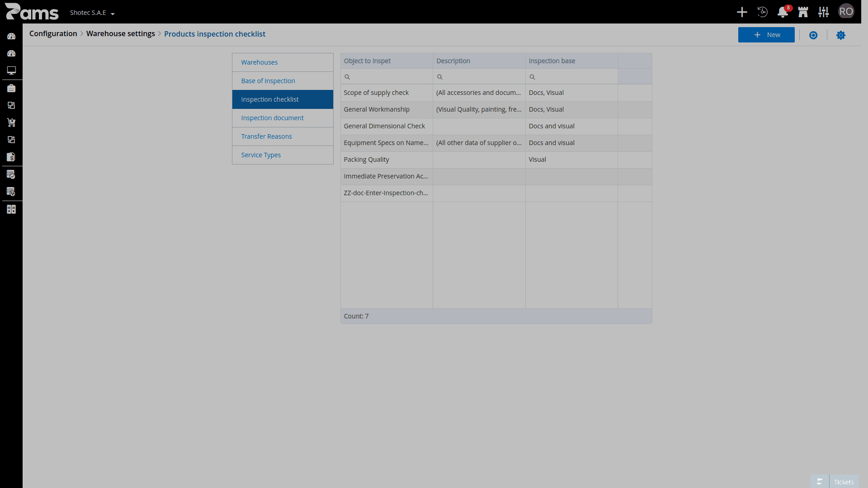Open the briefcase icon in sidebar
The image size is (868, 488).
pyautogui.click(x=11, y=88)
